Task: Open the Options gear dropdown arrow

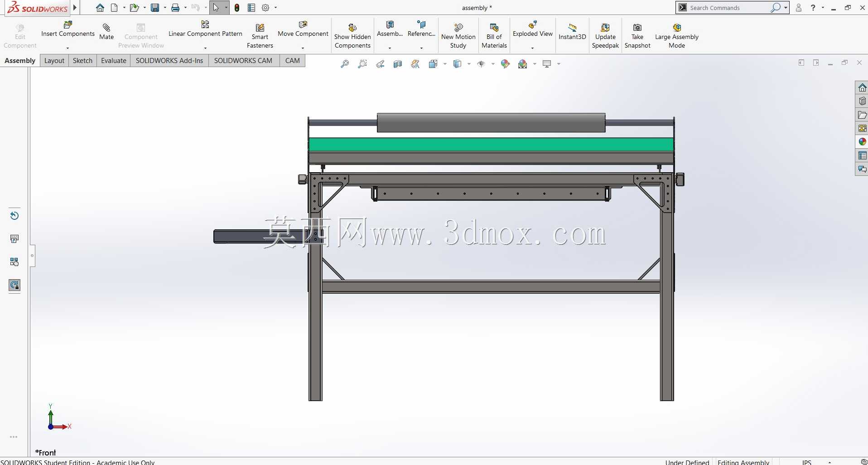Action: click(x=275, y=8)
